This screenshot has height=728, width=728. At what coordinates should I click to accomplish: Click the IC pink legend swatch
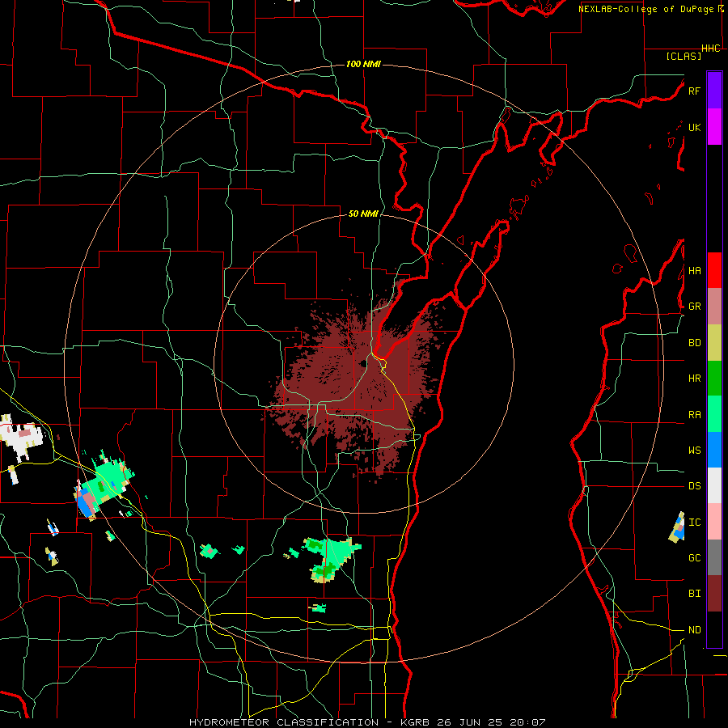pos(714,522)
